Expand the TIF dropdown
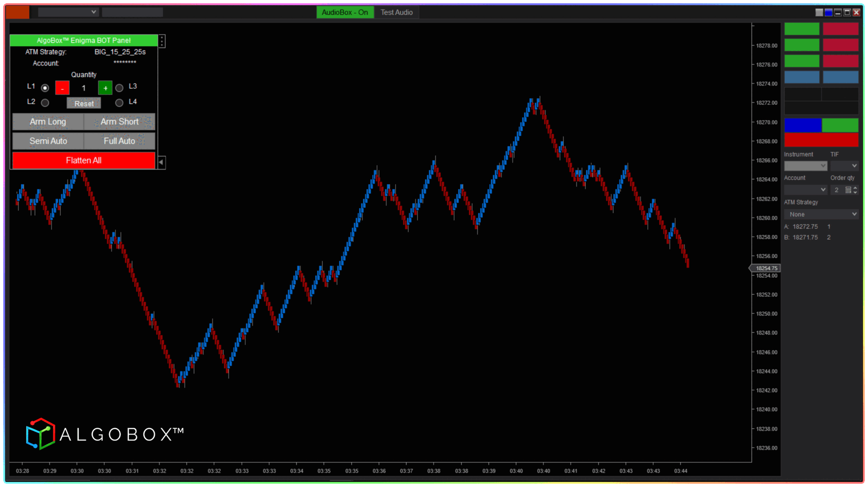The image size is (868, 487). [844, 166]
